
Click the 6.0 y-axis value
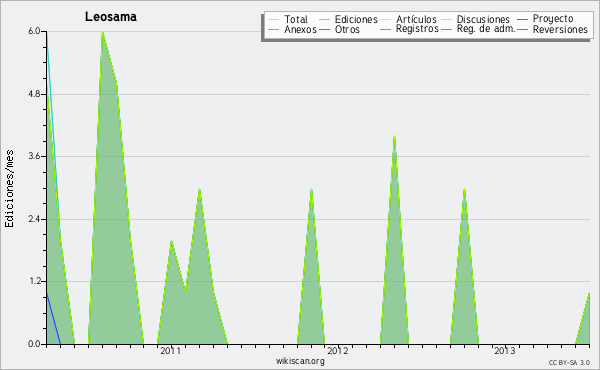(x=34, y=31)
